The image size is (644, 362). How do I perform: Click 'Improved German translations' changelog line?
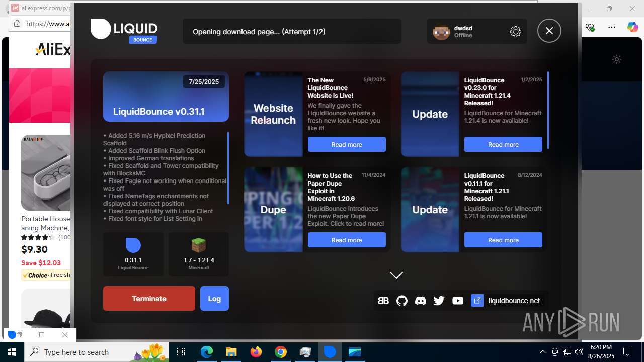pyautogui.click(x=148, y=158)
